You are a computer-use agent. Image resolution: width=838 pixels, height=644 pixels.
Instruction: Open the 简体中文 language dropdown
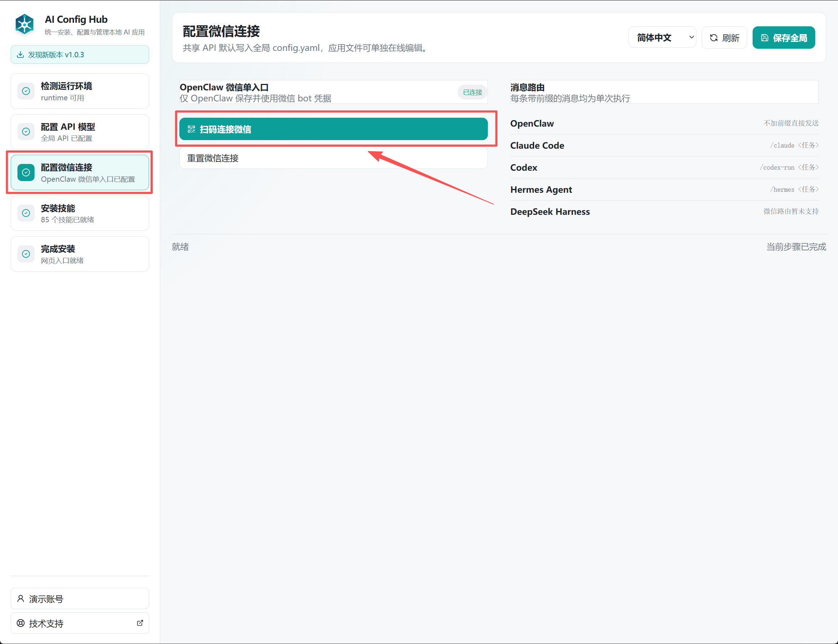pos(662,38)
